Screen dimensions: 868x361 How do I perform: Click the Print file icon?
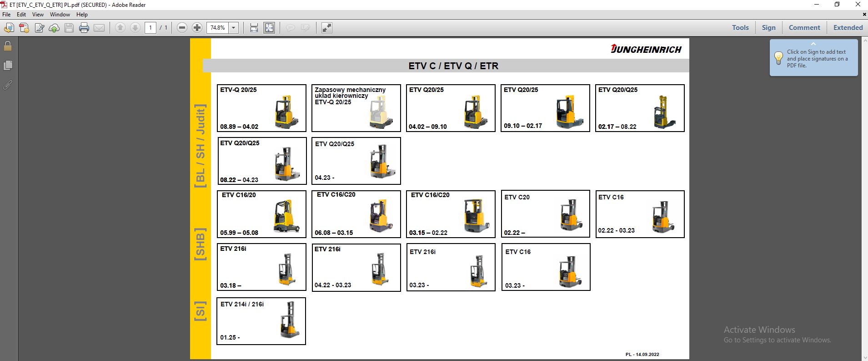(x=84, y=28)
